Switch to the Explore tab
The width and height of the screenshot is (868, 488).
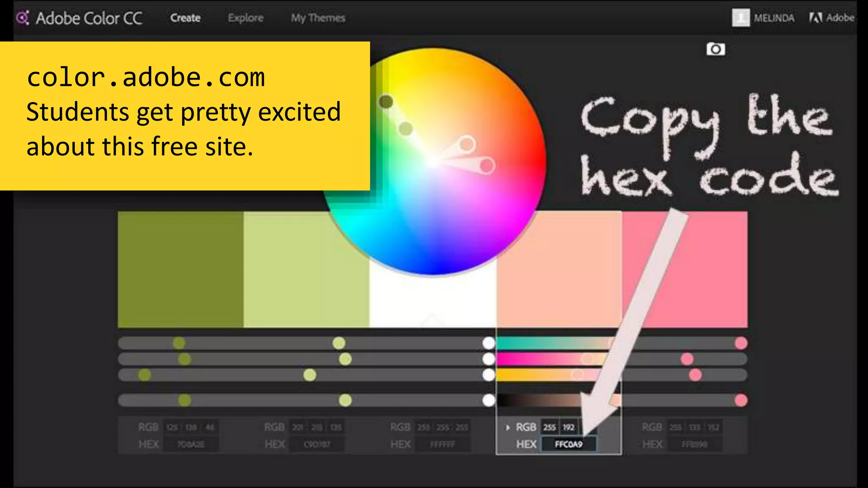[245, 18]
